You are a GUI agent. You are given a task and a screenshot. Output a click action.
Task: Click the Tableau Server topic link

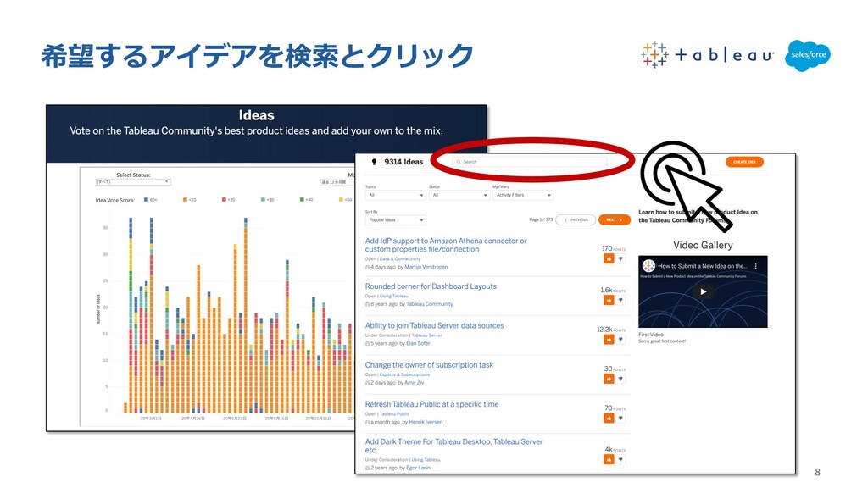[x=427, y=335]
